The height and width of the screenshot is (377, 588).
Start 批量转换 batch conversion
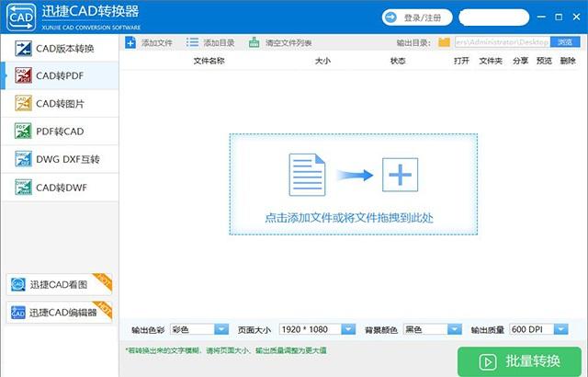click(x=519, y=361)
